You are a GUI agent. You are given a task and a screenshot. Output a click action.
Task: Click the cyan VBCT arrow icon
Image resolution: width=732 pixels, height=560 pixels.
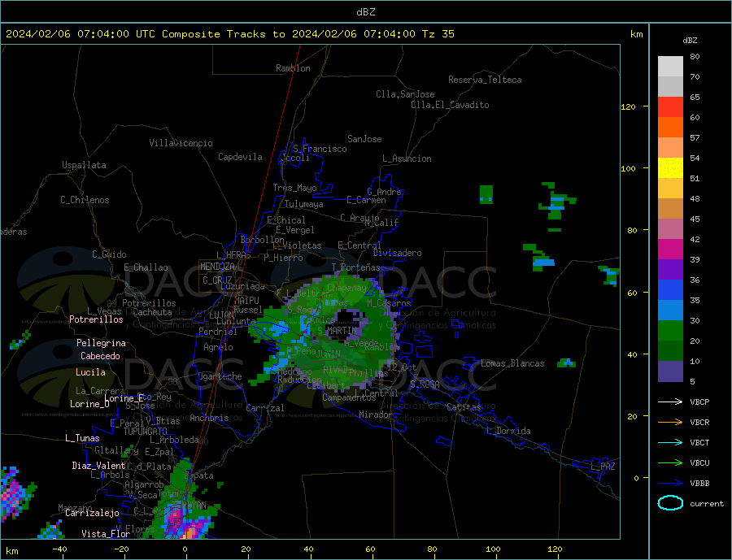670,442
